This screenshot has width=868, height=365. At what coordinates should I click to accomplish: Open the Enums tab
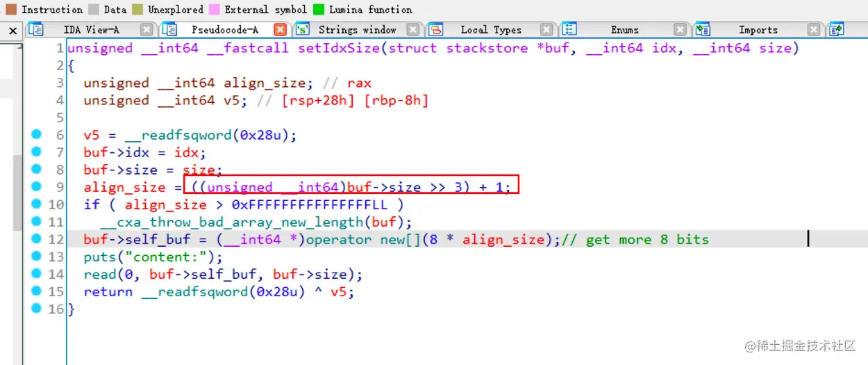coord(624,30)
